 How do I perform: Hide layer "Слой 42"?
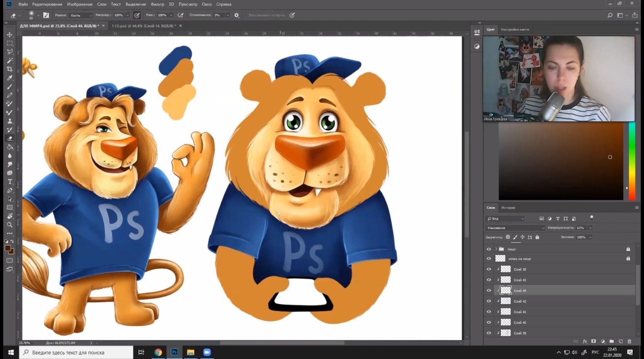click(489, 301)
